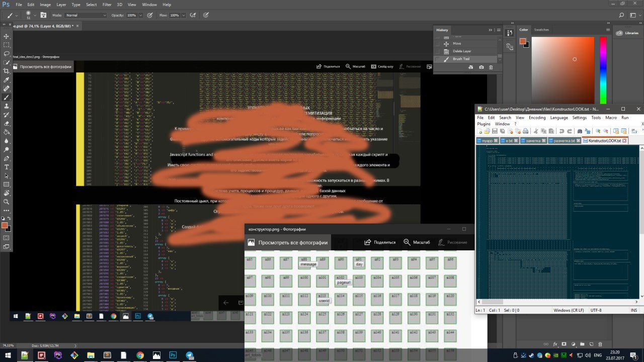Select the Lasso tool

(x=7, y=53)
